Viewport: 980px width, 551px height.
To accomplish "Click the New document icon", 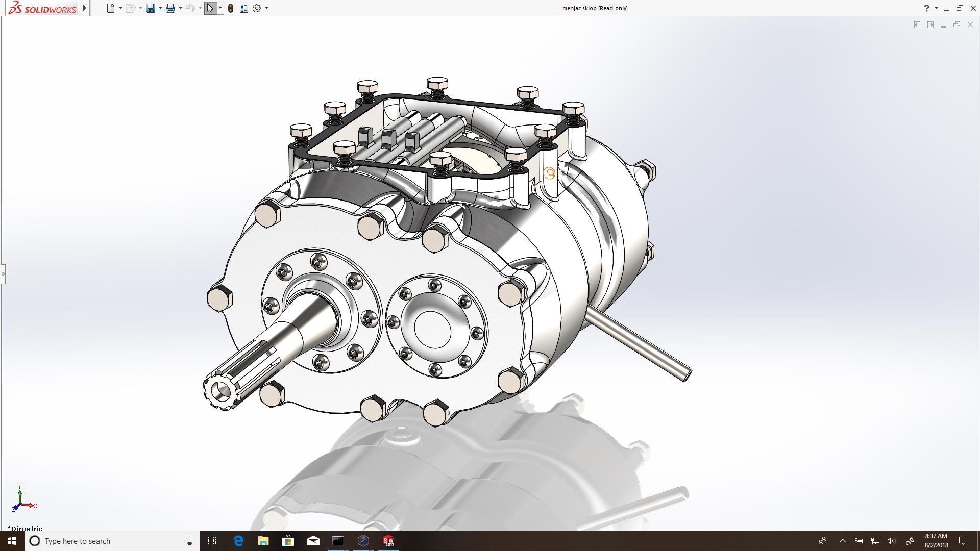I will click(x=110, y=8).
